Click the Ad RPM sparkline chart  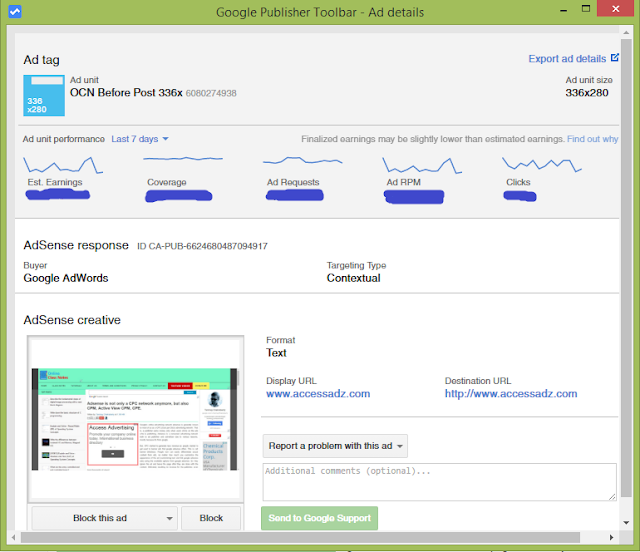[422, 165]
